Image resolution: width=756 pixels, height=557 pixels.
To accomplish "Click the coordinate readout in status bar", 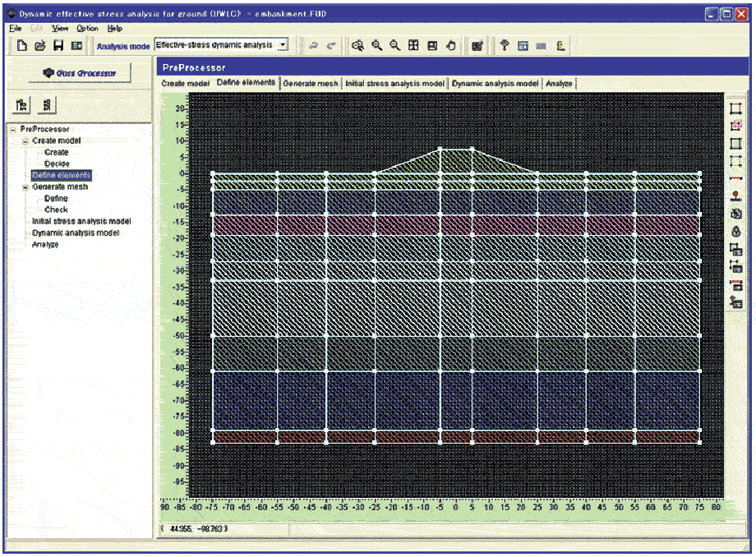I will click(x=195, y=528).
